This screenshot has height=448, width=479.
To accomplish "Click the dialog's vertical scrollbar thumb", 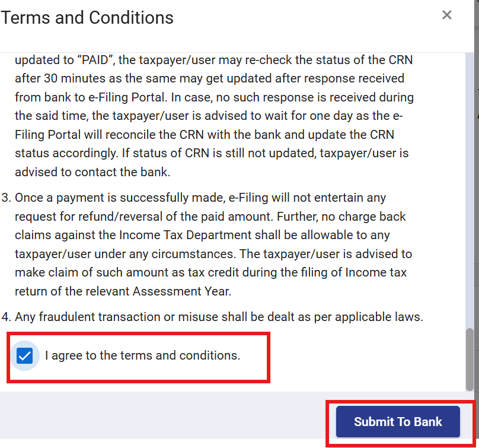I will [470, 358].
